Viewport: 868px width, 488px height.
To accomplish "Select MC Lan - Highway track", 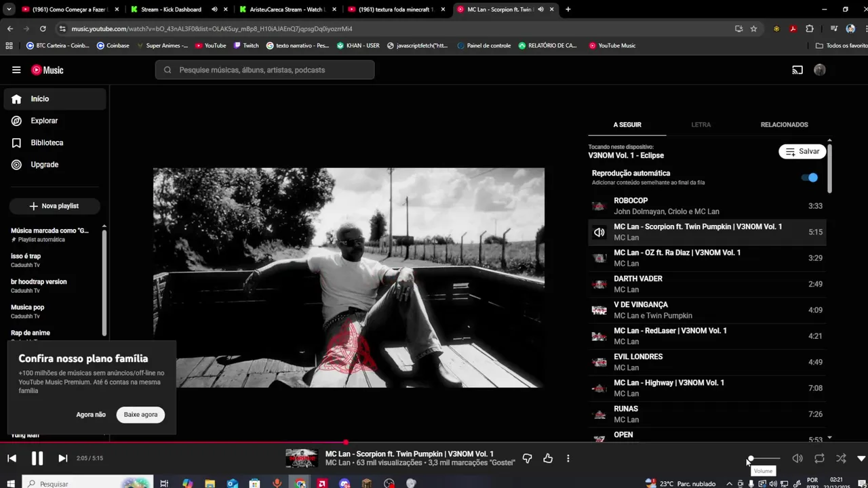I will pyautogui.click(x=707, y=388).
